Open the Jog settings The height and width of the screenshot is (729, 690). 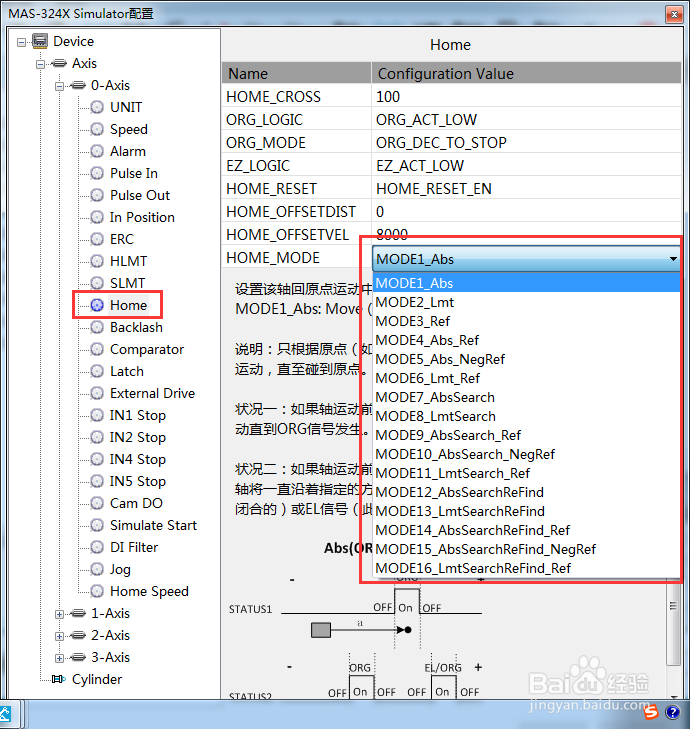(120, 569)
